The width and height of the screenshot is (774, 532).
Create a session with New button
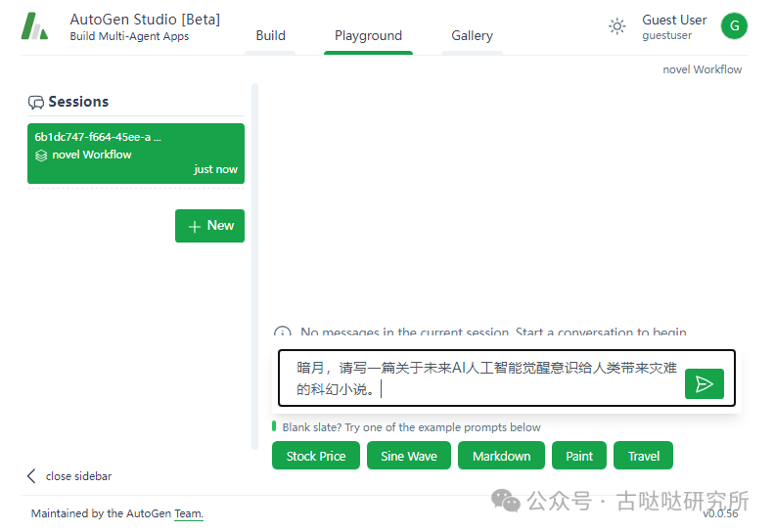point(209,226)
